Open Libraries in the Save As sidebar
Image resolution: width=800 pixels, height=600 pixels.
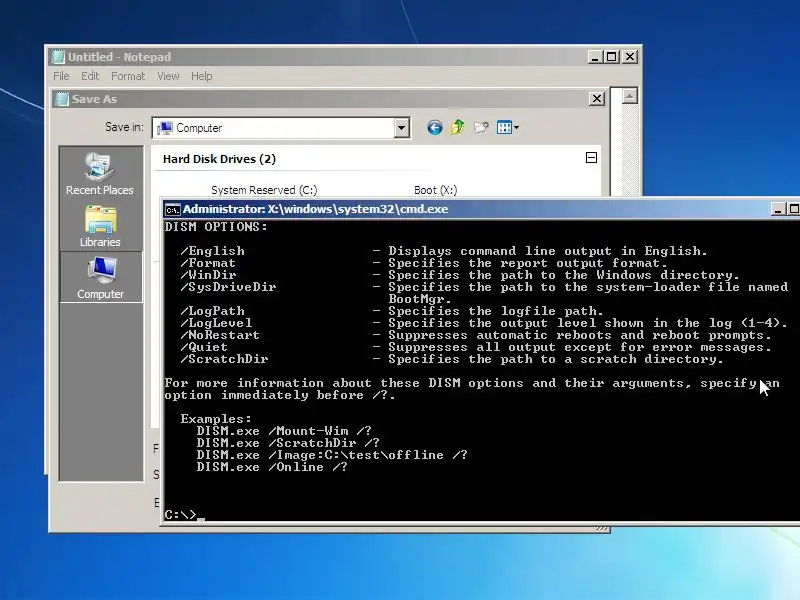pyautogui.click(x=100, y=226)
